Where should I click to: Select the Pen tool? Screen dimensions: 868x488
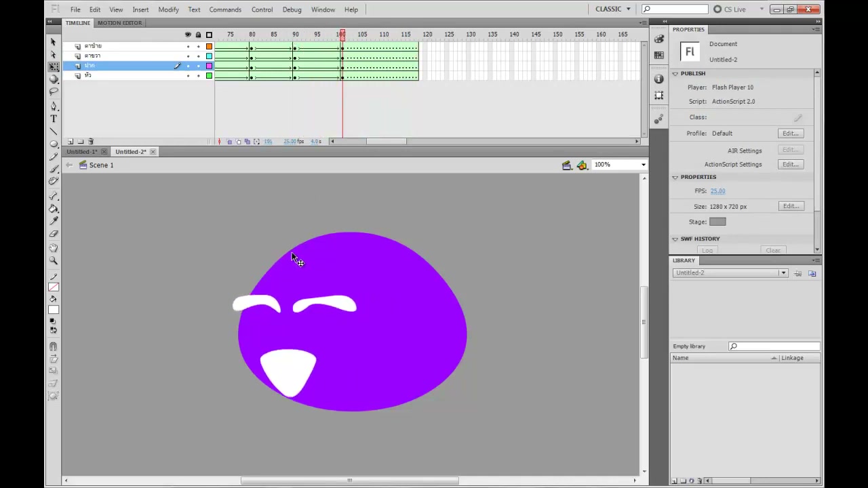[54, 106]
